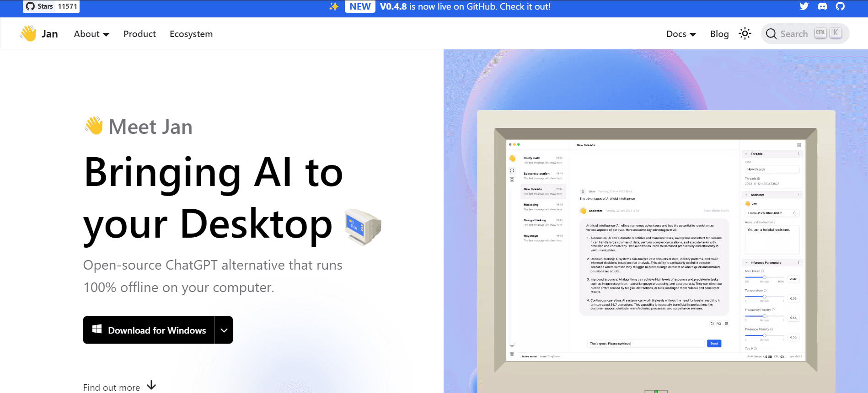The width and height of the screenshot is (868, 393).
Task: Click the down arrow beside Find out more
Action: (x=151, y=386)
